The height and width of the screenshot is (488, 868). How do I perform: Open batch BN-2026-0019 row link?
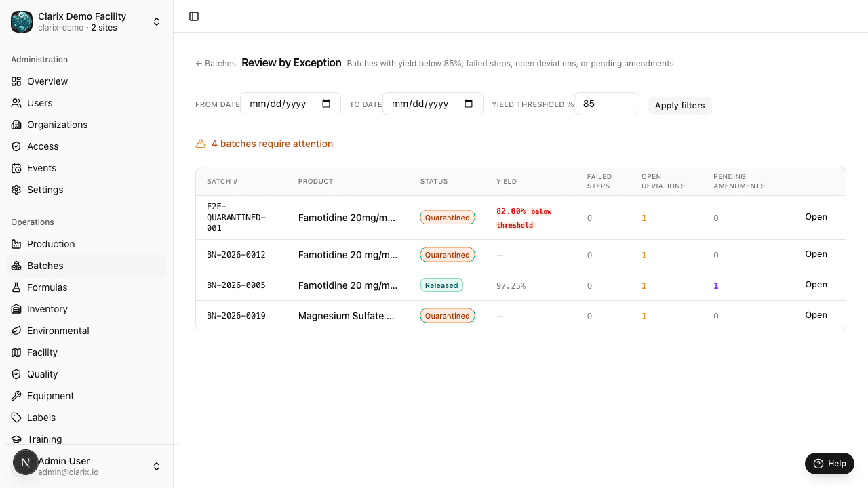click(816, 315)
